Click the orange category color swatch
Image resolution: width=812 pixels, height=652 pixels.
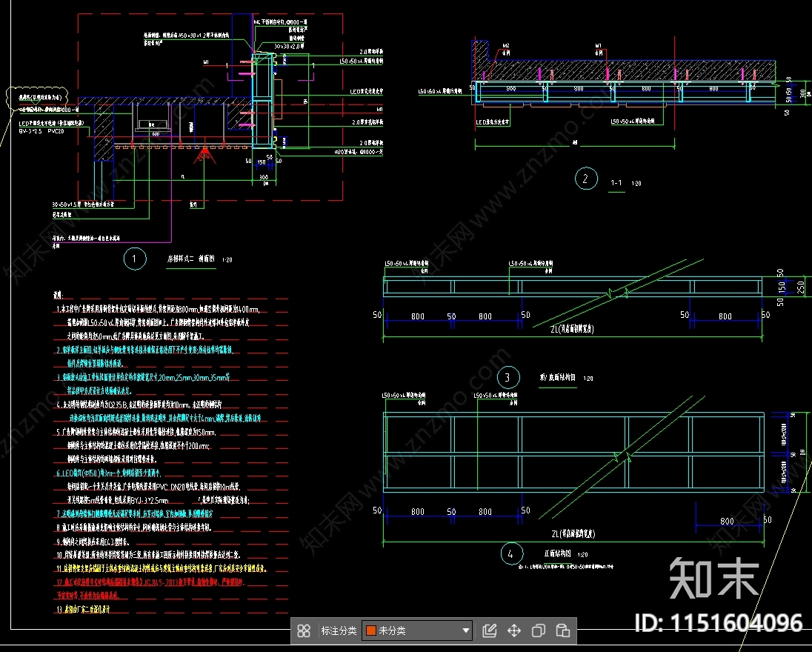click(x=370, y=631)
